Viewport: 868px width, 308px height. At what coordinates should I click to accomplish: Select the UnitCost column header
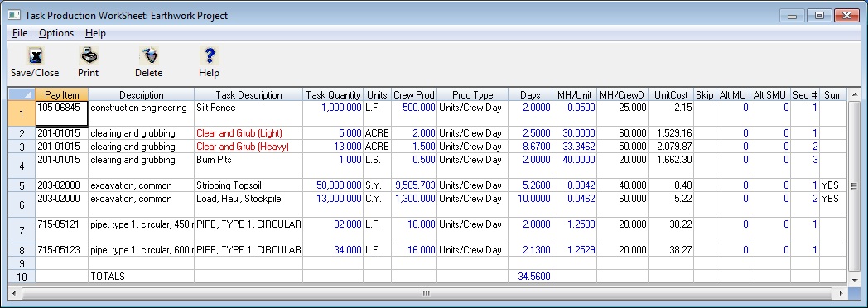670,95
